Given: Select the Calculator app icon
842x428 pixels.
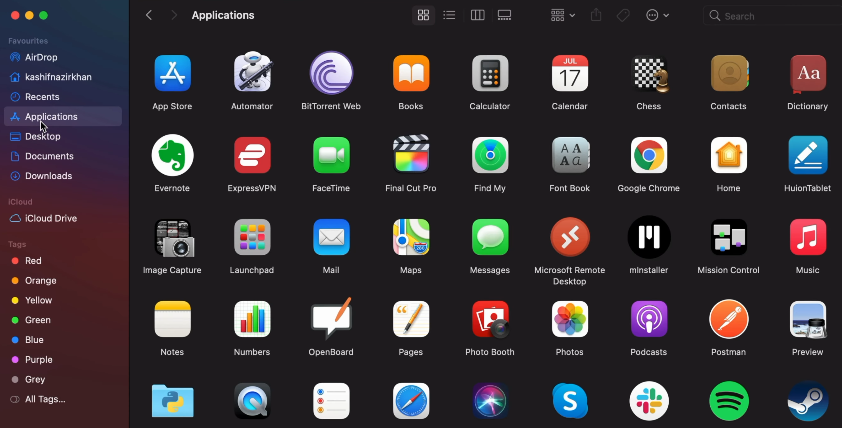Looking at the screenshot, I should (490, 73).
